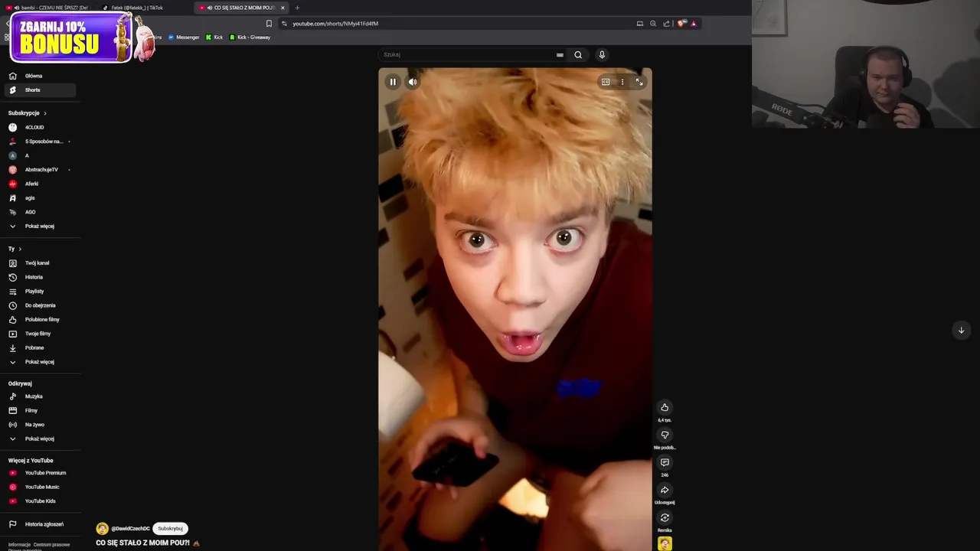This screenshot has width=980, height=551.
Task: Open the AGO channel
Action: click(40, 212)
